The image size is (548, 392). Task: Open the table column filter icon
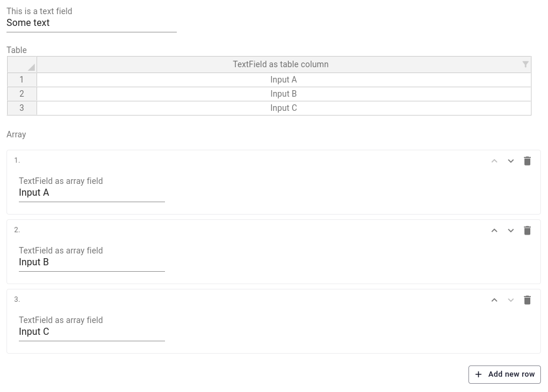click(x=525, y=64)
